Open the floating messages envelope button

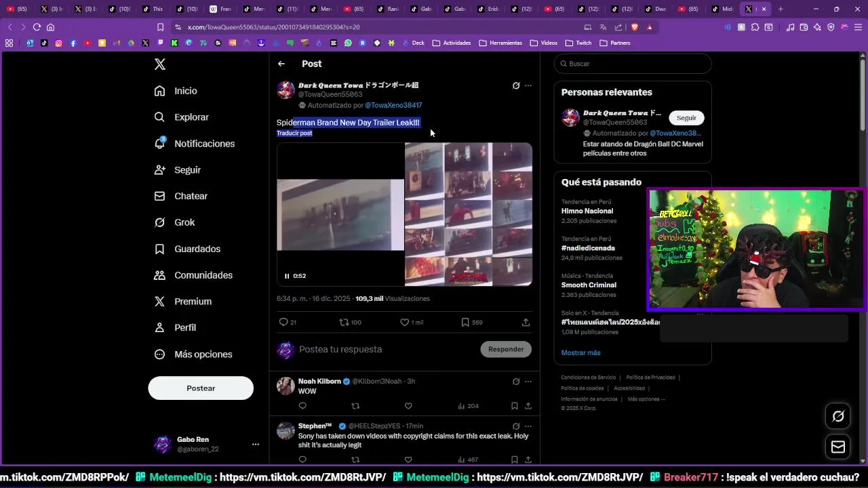[x=838, y=447]
